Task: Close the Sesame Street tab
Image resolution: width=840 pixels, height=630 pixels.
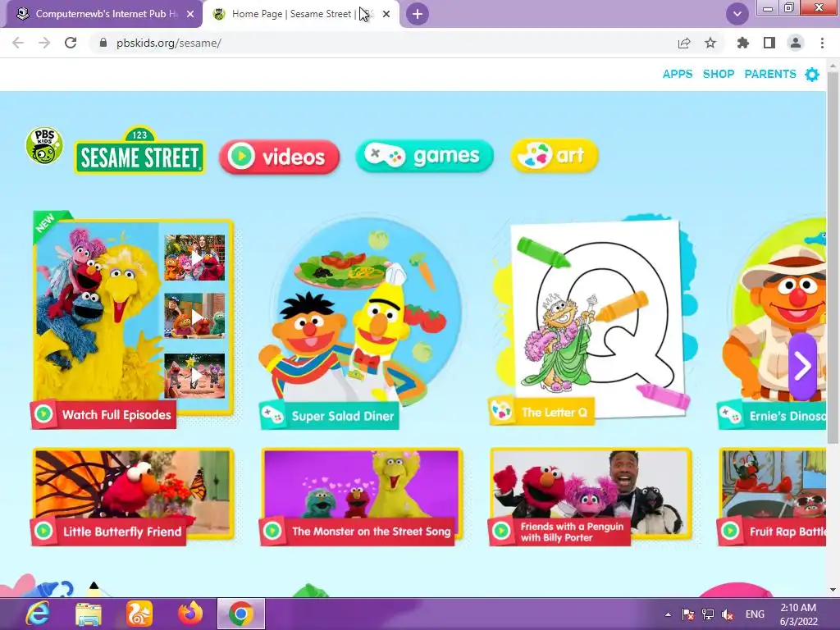Action: pyautogui.click(x=386, y=15)
